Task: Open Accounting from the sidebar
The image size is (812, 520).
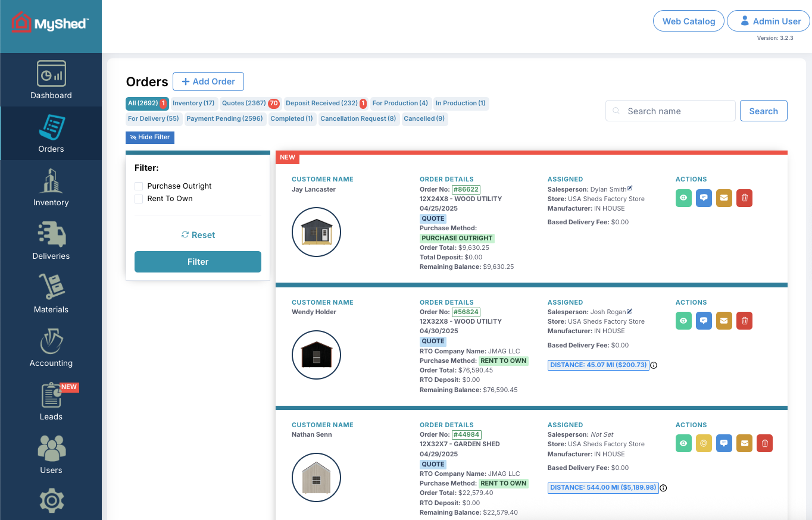Action: coord(51,347)
